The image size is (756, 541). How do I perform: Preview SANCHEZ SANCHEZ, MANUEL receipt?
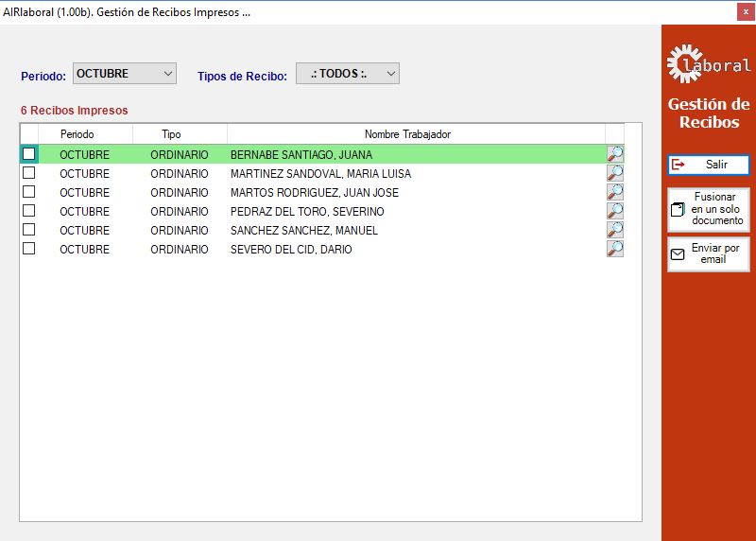click(x=615, y=230)
